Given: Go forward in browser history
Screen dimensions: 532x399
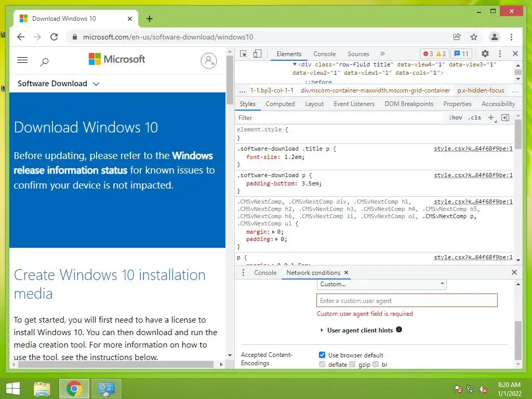Looking at the screenshot, I should point(37,37).
